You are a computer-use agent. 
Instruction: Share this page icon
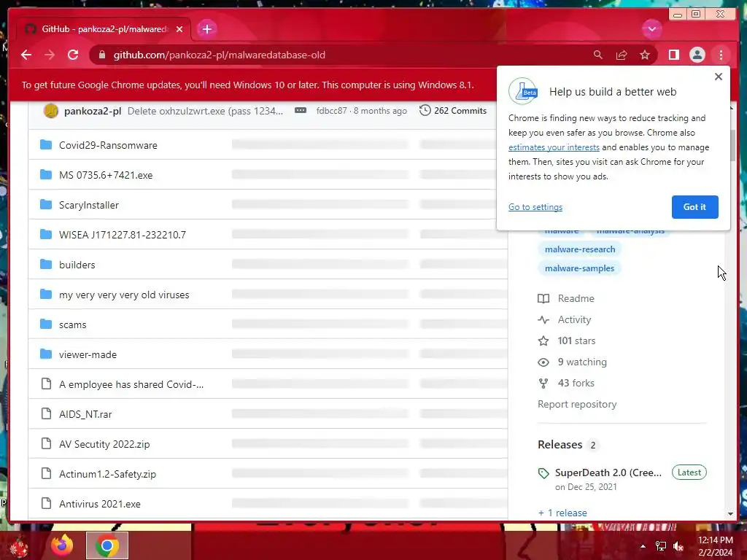[x=622, y=55]
